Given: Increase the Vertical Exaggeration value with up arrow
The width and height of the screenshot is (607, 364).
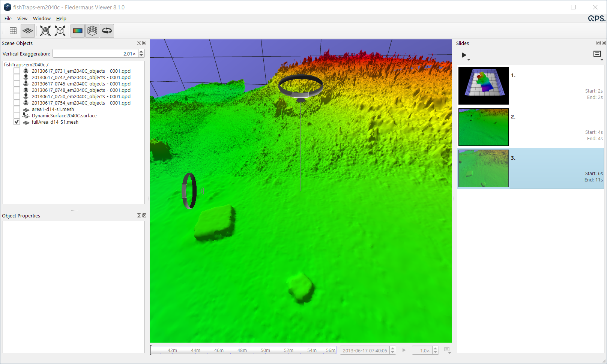Looking at the screenshot, I should click(141, 52).
